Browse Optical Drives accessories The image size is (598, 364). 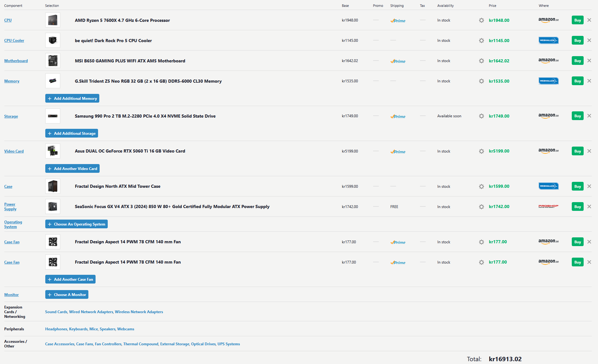coord(203,344)
